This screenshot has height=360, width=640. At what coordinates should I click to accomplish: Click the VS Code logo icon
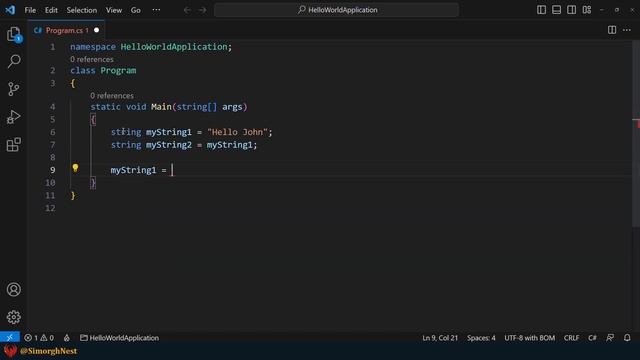[x=10, y=10]
